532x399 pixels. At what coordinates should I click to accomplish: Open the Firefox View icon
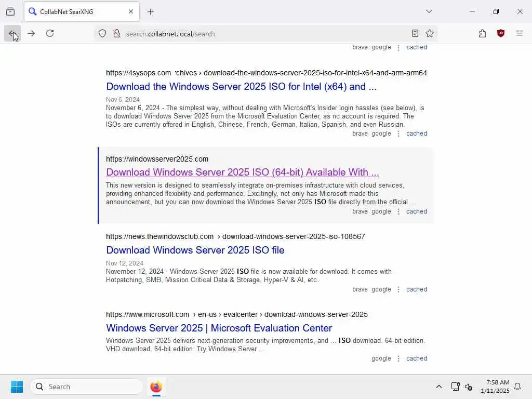(10, 11)
